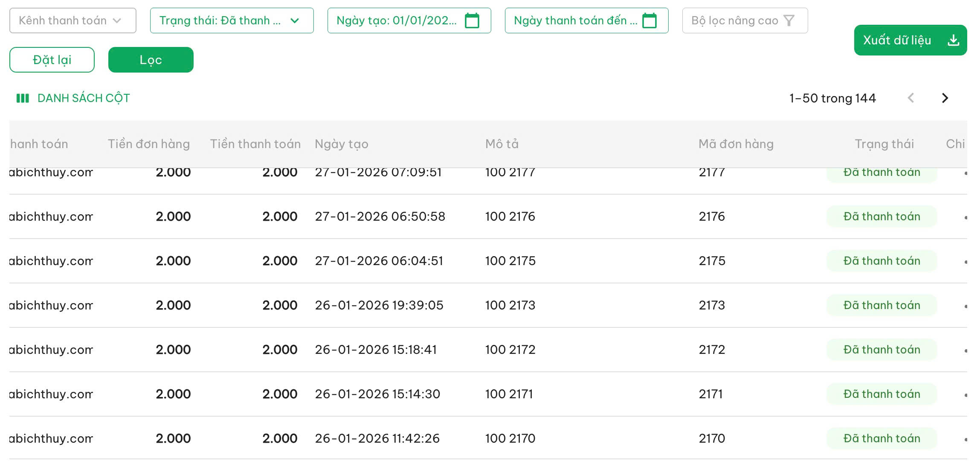Image resolution: width=980 pixels, height=467 pixels.
Task: Expand the Kênh thanh toán dropdown
Action: (72, 20)
